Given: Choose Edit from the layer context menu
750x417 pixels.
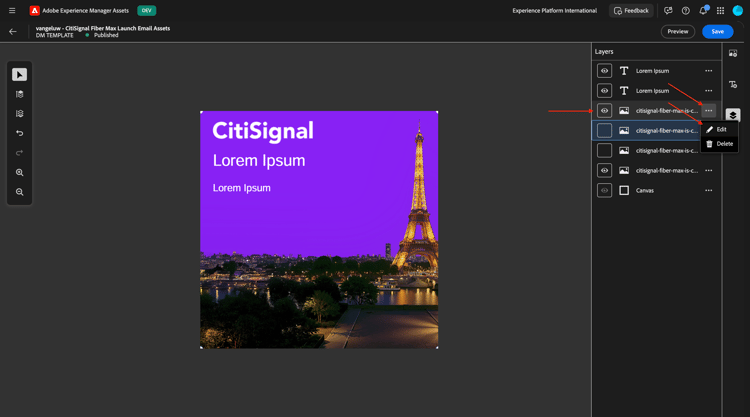Looking at the screenshot, I should [719, 130].
